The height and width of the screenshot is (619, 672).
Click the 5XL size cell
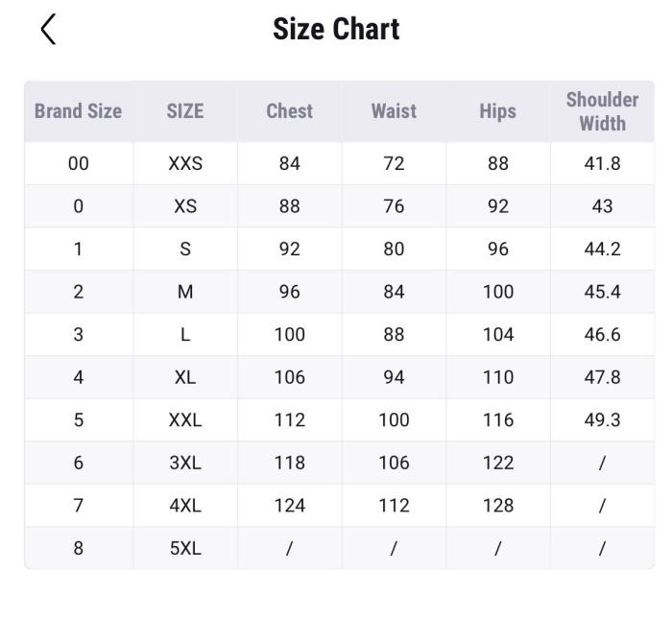pos(185,549)
